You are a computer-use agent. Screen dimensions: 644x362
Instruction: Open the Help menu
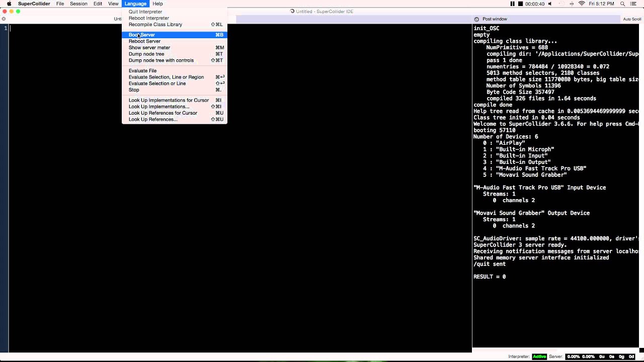tap(157, 4)
